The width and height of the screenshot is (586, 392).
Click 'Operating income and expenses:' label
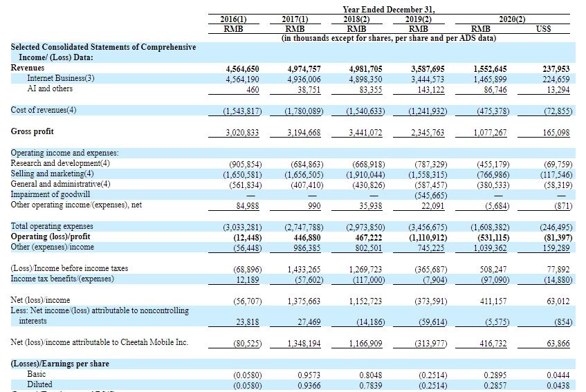click(x=64, y=153)
